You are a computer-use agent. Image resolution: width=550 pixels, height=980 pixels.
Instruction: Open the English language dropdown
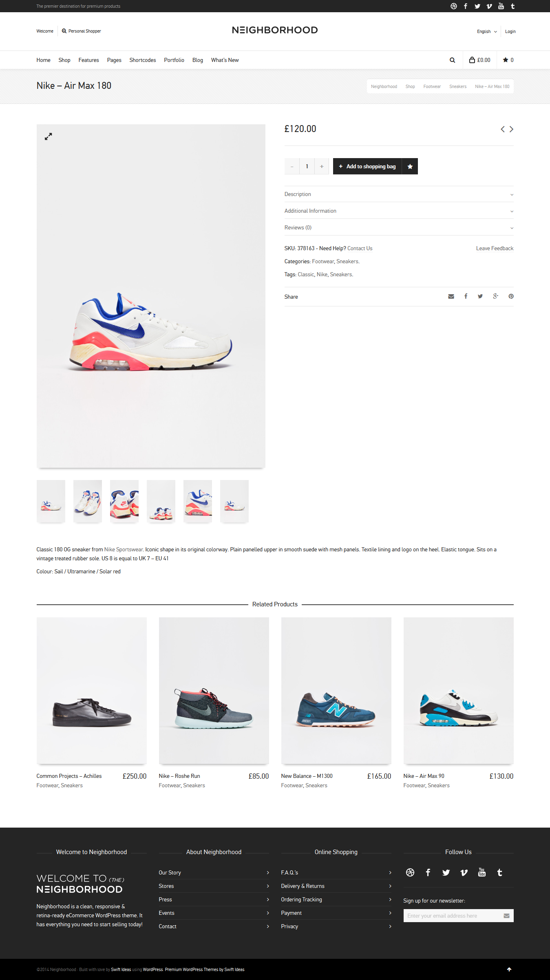[x=487, y=31]
